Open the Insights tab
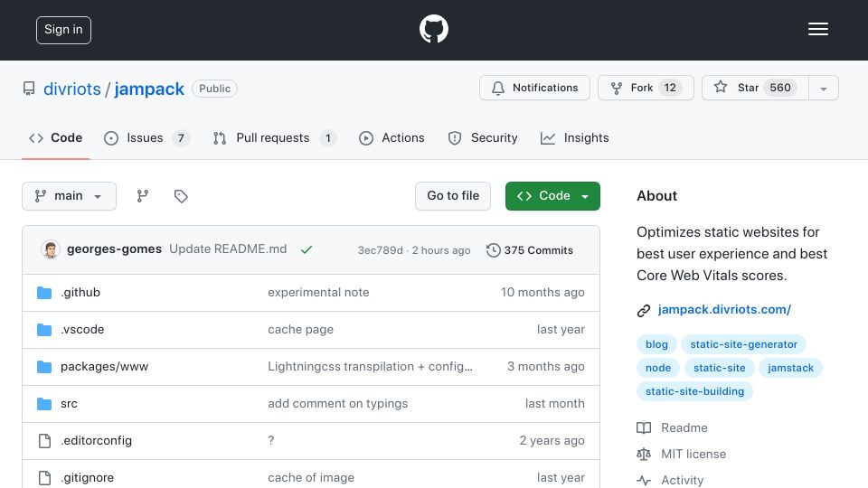This screenshot has height=488, width=868. [575, 137]
